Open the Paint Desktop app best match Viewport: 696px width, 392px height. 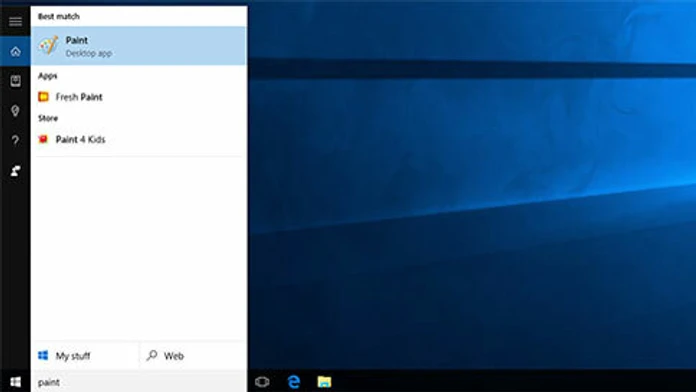tap(138, 46)
